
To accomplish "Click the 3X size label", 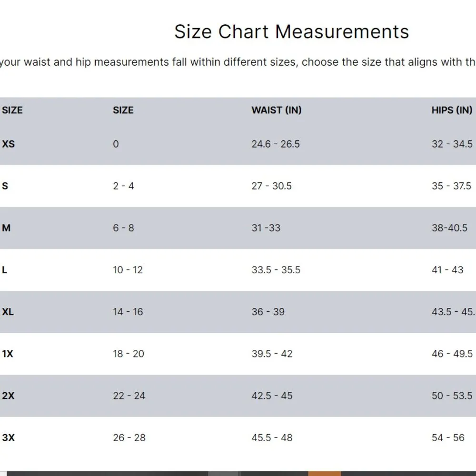I will (x=9, y=437).
